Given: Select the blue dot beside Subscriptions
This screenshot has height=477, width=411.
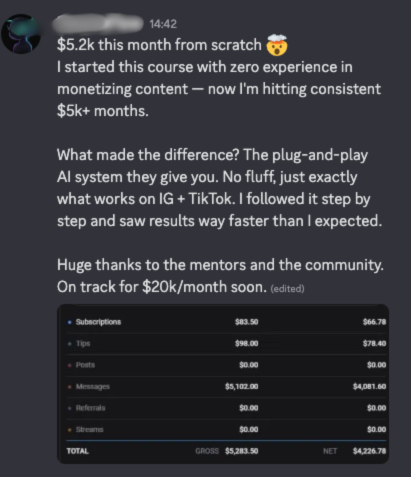Looking at the screenshot, I should coord(69,322).
